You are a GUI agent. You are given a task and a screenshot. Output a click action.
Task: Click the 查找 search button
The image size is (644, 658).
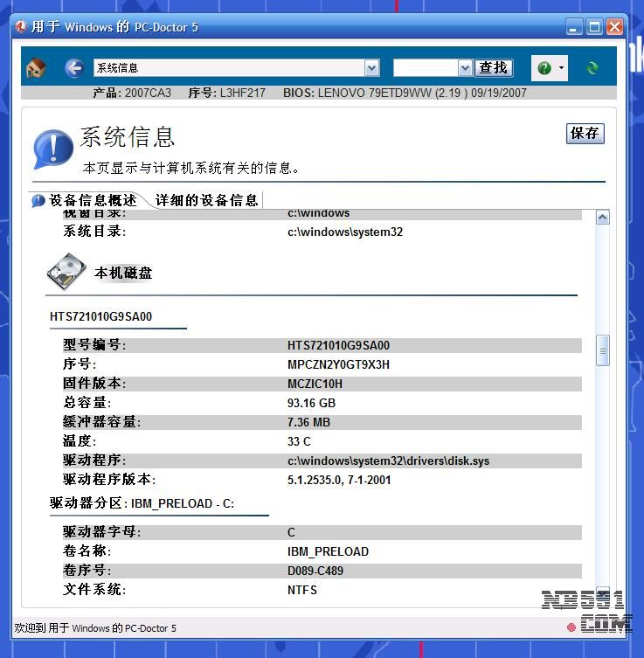tap(494, 68)
